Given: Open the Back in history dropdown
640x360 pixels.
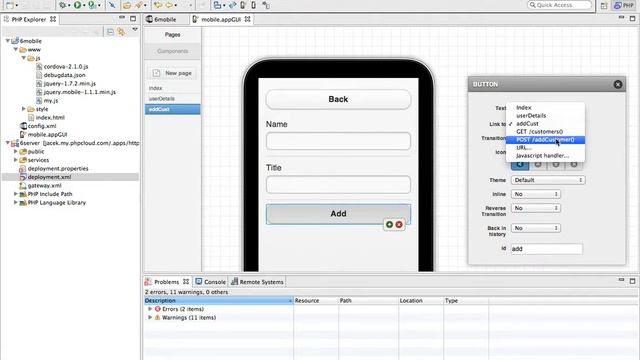Looking at the screenshot, I should tap(536, 228).
